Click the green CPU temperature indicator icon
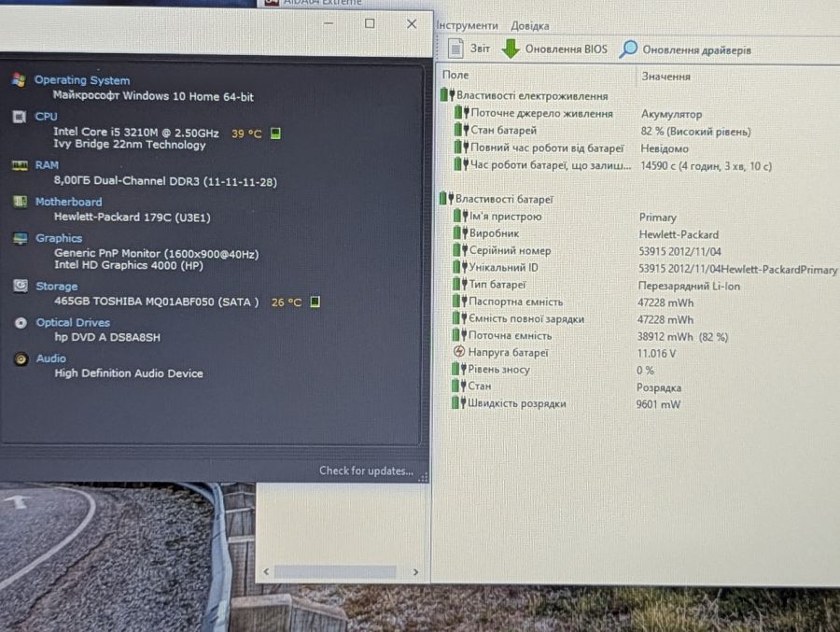The image size is (840, 632). point(275,133)
